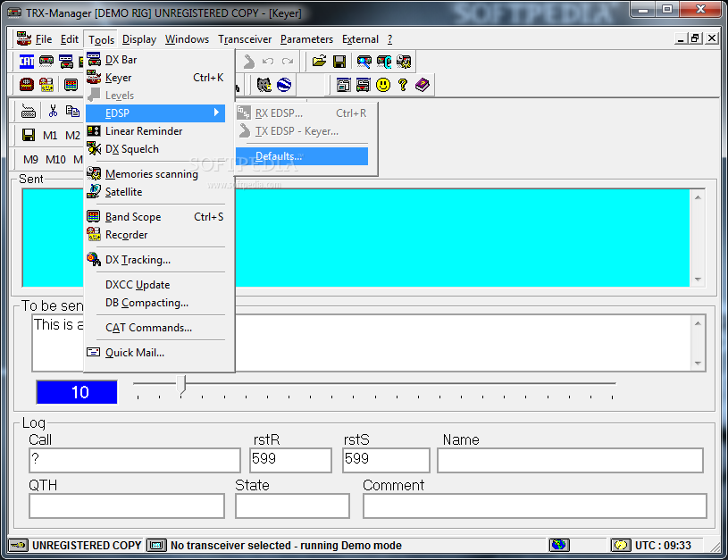728x560 pixels.
Task: Click the copy pages icon in keyer toolbar
Action: pyautogui.click(x=72, y=111)
